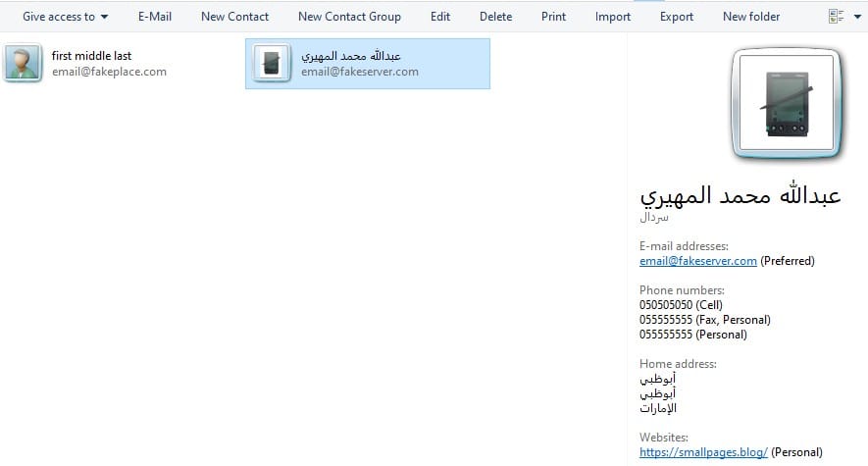Click the Arabic contact name in the list
This screenshot has height=466, width=868.
(350, 56)
